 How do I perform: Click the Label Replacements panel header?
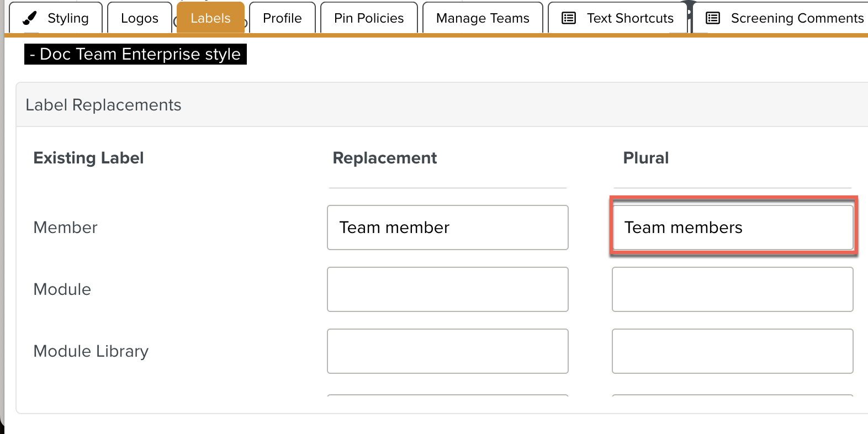(x=103, y=105)
